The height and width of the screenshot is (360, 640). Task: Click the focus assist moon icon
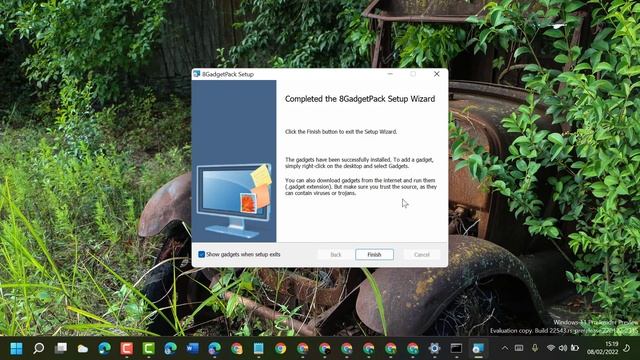click(x=627, y=348)
